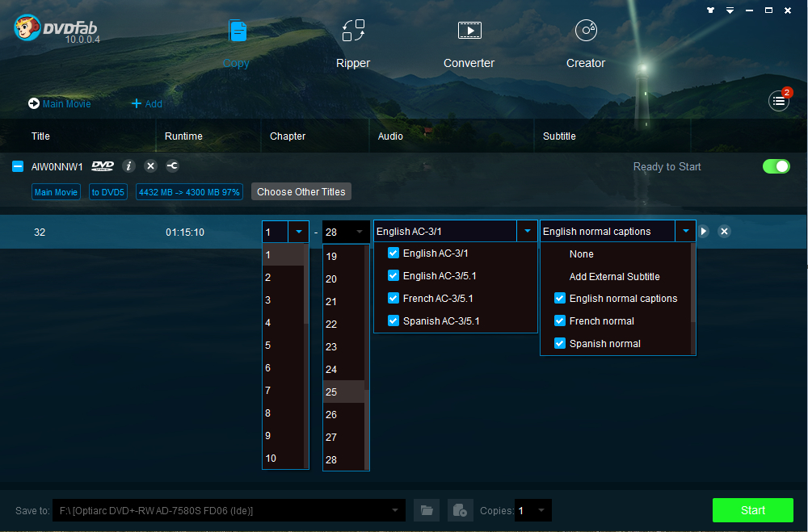The height and width of the screenshot is (532, 808).
Task: Collapse the subtitle dropdown arrow
Action: click(685, 231)
